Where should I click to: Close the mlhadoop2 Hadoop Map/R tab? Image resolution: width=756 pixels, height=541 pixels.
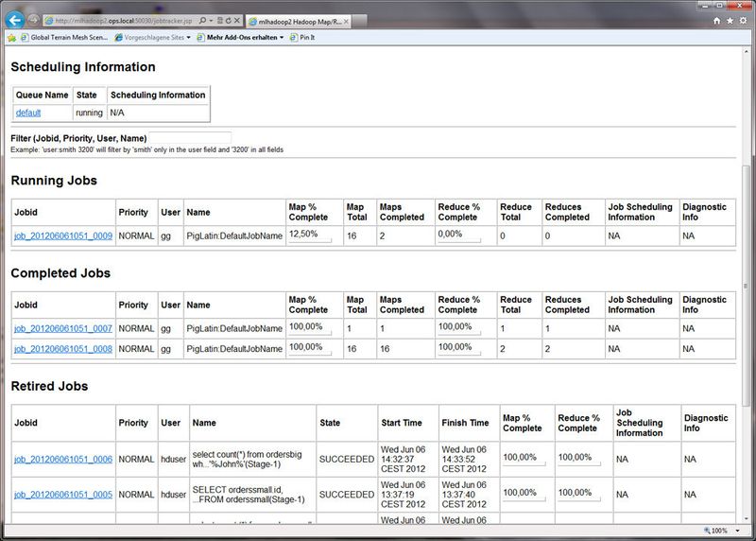pyautogui.click(x=346, y=22)
